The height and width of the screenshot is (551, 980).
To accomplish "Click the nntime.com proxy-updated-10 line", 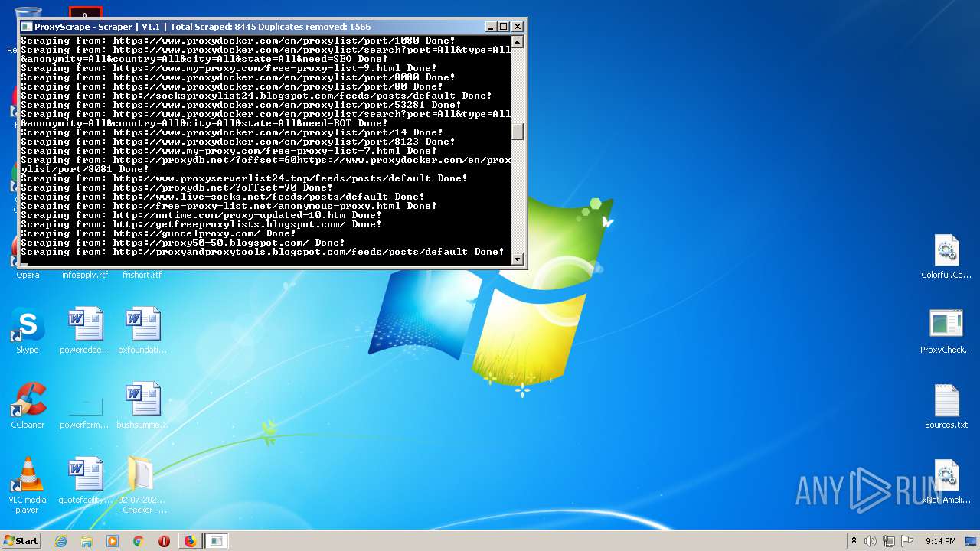I will pos(201,215).
